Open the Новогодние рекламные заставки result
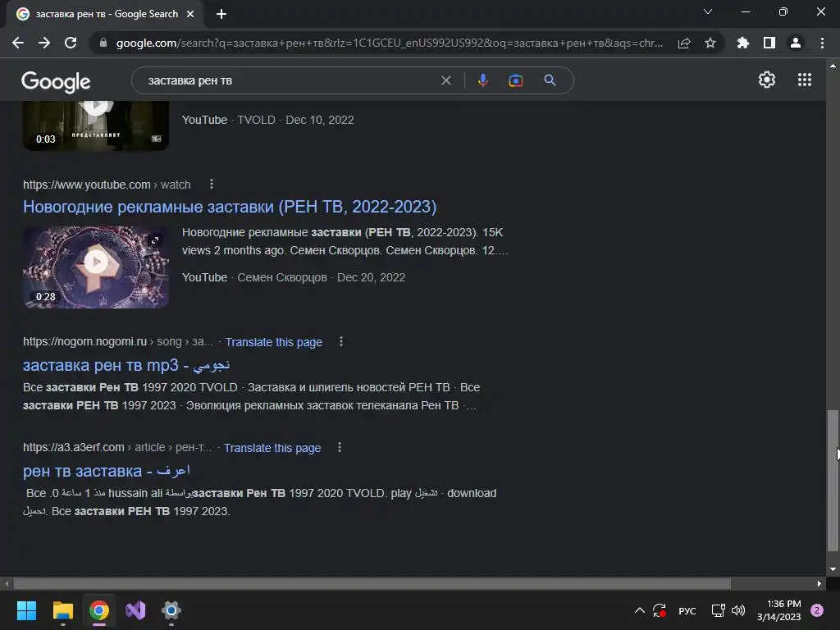The image size is (840, 630). pyautogui.click(x=230, y=207)
